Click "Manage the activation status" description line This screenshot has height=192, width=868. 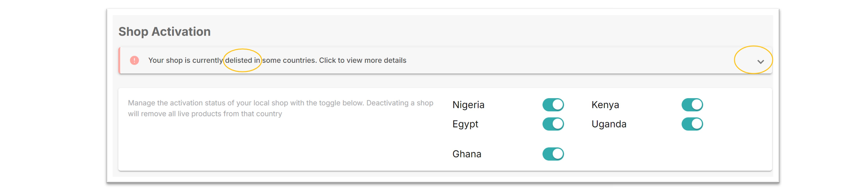tap(281, 103)
